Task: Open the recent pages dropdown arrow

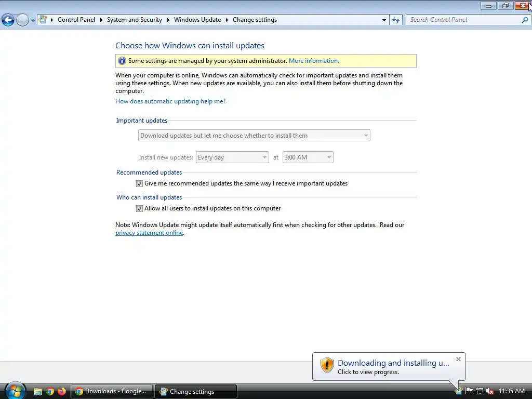Action: tap(33, 20)
